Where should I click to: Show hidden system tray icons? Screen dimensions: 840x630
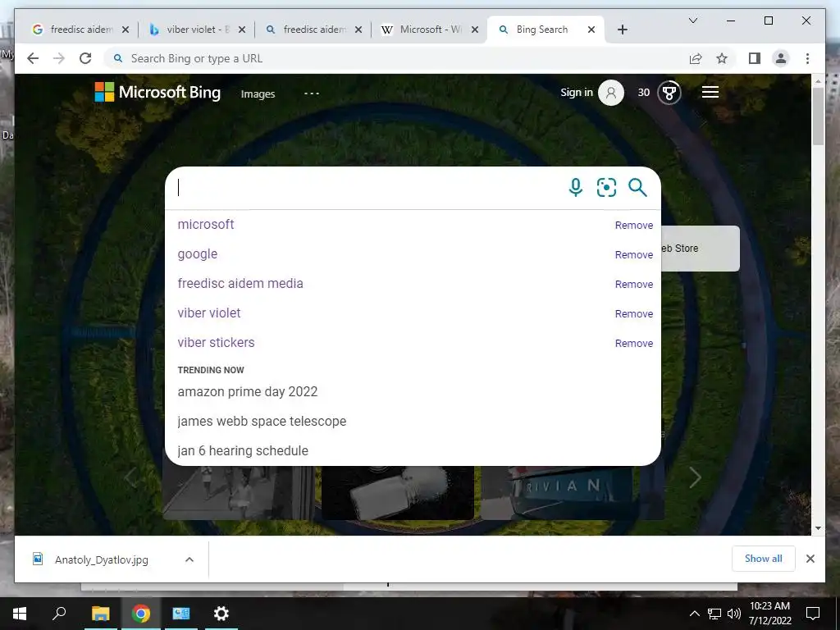[694, 614]
